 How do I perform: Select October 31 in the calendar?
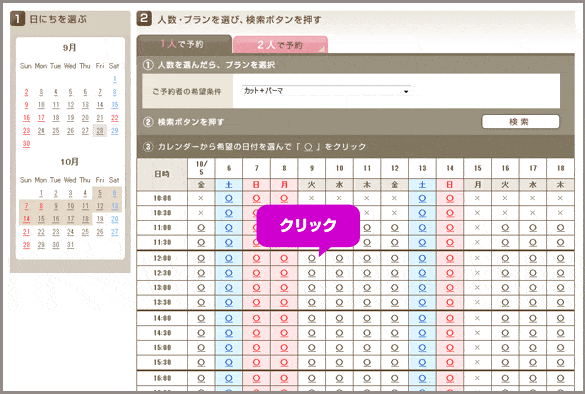pyautogui.click(x=71, y=245)
